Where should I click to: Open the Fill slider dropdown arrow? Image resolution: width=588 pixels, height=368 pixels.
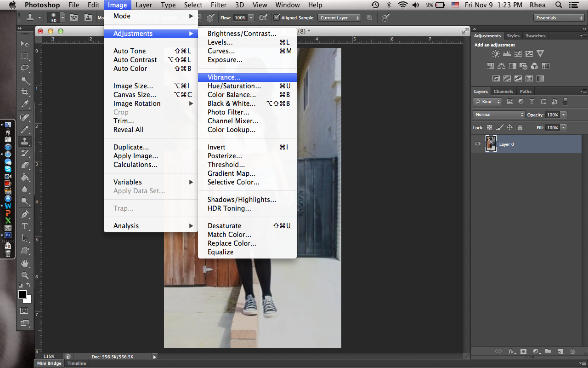(564, 127)
